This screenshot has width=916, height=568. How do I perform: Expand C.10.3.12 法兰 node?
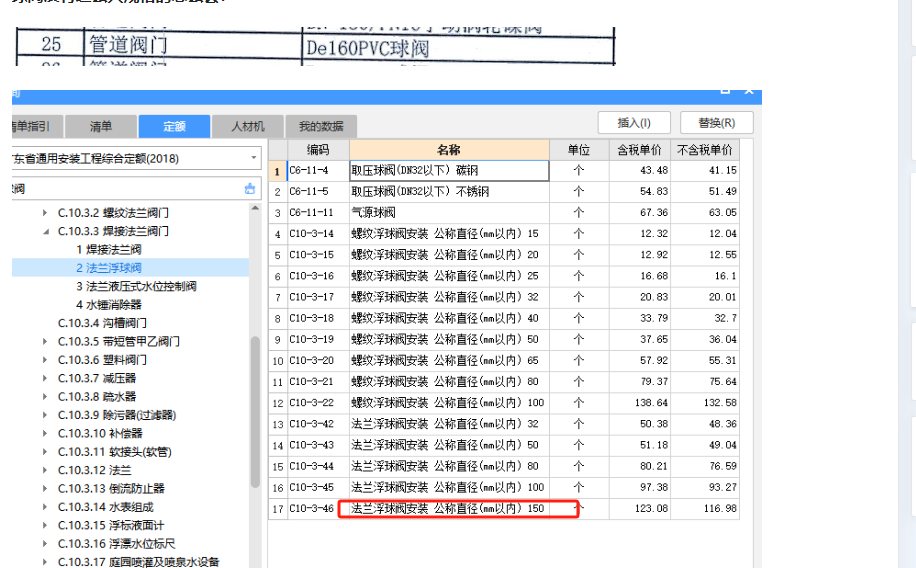click(45, 470)
